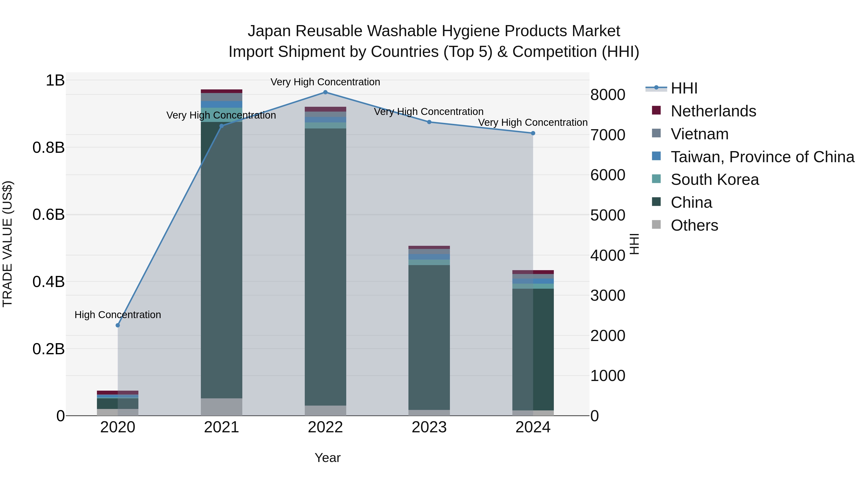
Task: Click the Netherlands segment atop the 2022 bar
Action: [325, 109]
